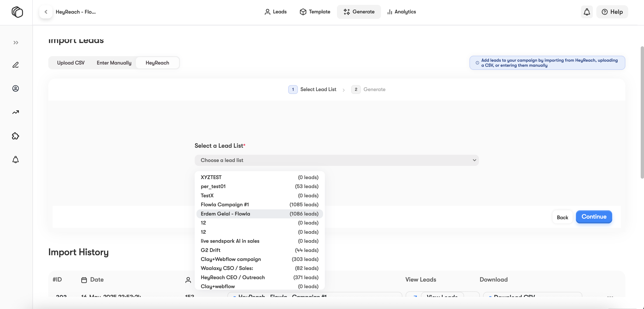Click step 2 Generate
The image size is (644, 309).
(x=368, y=90)
